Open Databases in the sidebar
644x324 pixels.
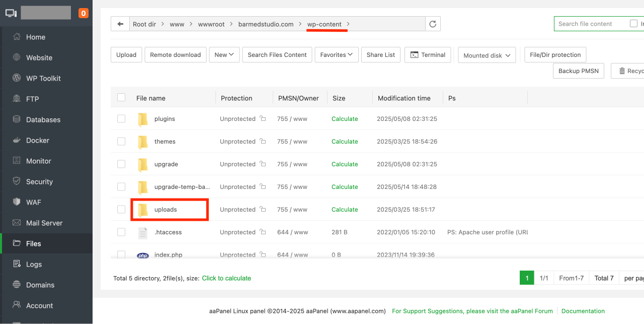[43, 119]
